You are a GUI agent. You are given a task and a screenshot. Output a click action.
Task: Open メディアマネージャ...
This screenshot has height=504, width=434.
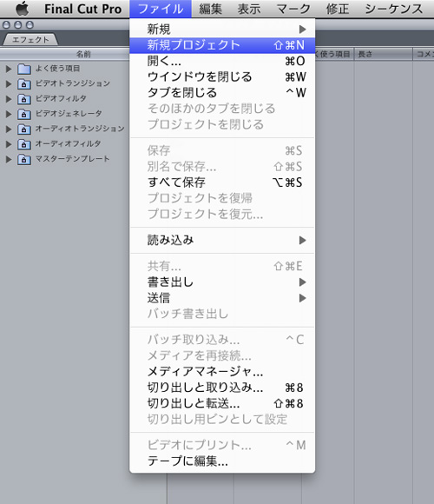(x=222, y=372)
